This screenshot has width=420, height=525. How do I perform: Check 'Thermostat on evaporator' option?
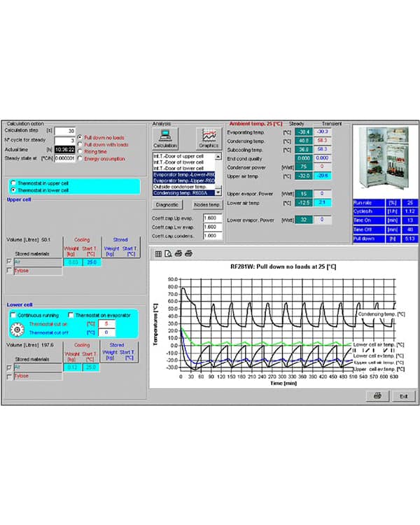click(x=71, y=314)
